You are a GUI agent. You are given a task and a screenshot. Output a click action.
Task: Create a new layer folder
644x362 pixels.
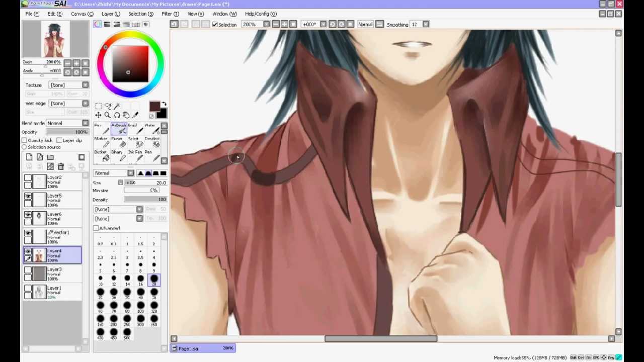[50, 157]
